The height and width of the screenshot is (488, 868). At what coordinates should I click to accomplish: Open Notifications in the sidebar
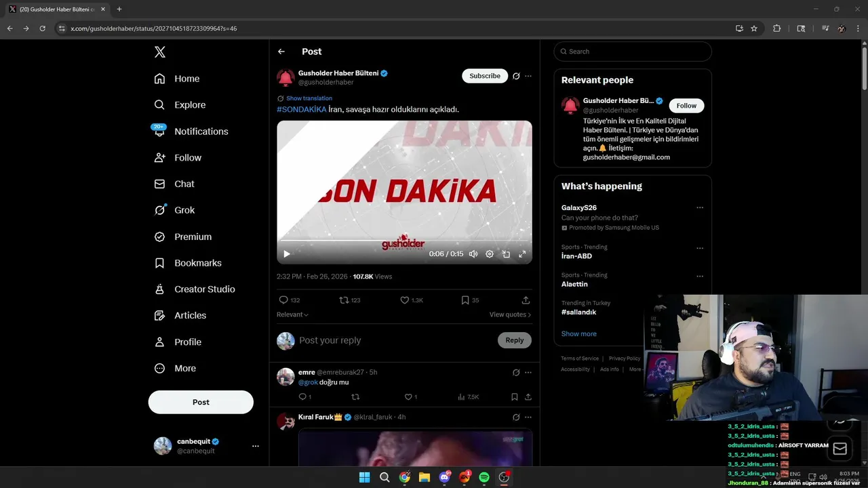pyautogui.click(x=191, y=131)
